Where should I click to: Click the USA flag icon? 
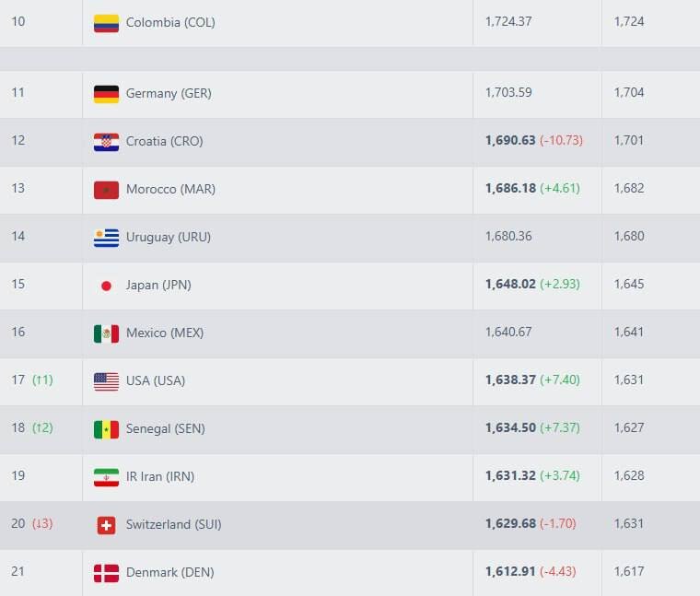pos(106,381)
